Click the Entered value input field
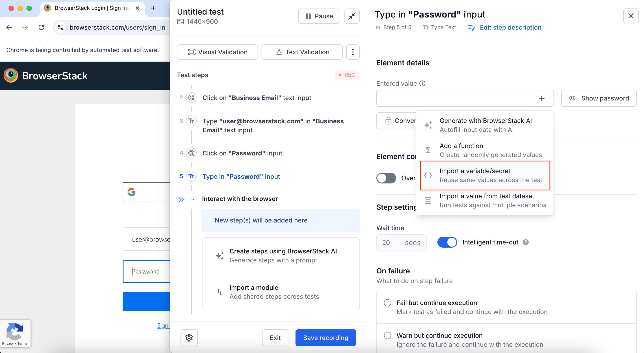 tap(453, 98)
